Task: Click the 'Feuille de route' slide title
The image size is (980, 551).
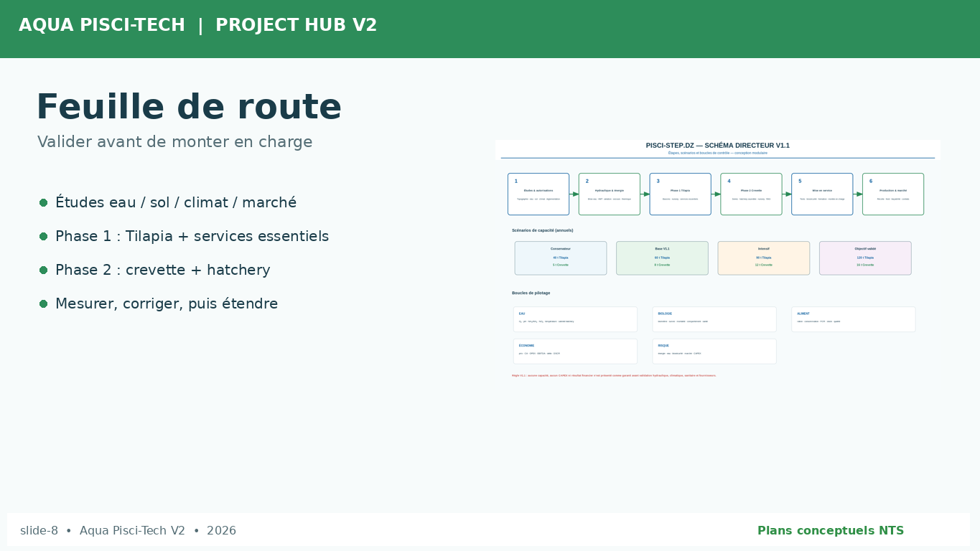Action: click(189, 108)
